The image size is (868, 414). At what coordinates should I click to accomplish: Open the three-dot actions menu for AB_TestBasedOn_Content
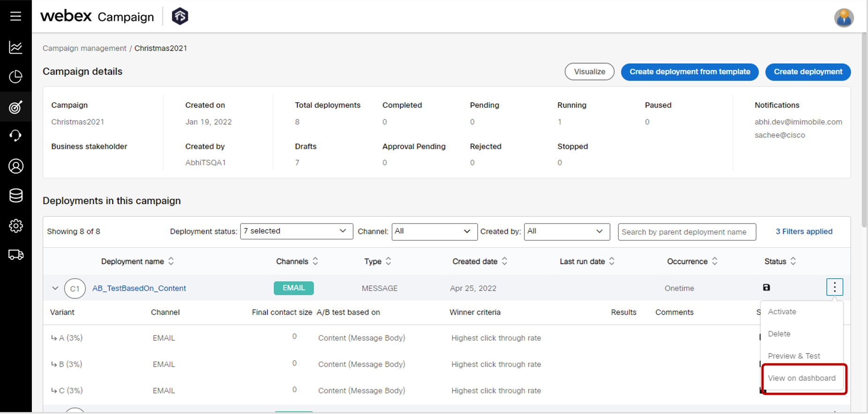click(834, 287)
